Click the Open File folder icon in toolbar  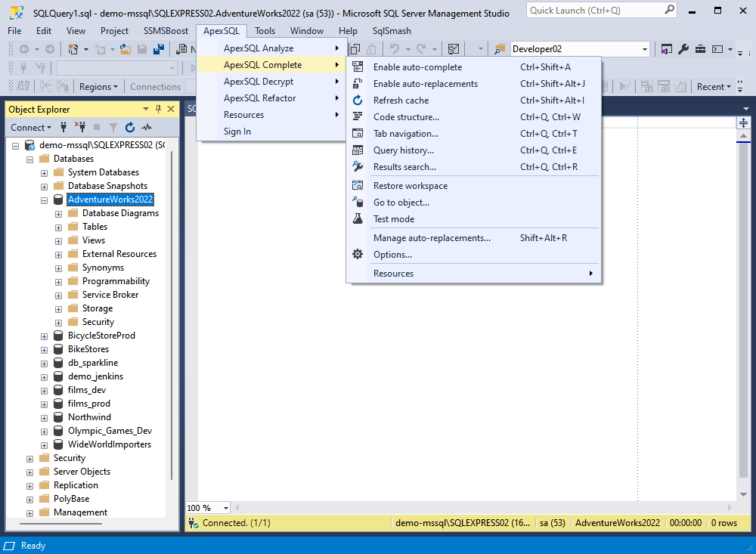[125, 48]
